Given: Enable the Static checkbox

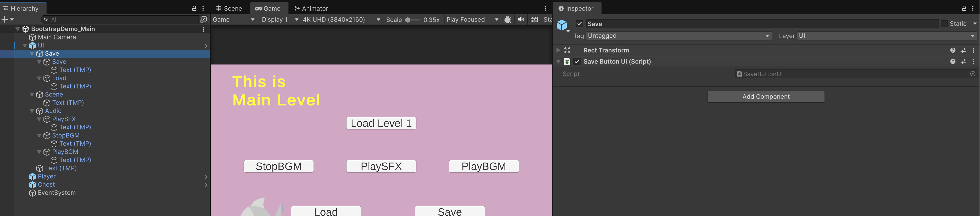Looking at the screenshot, I should (x=944, y=24).
